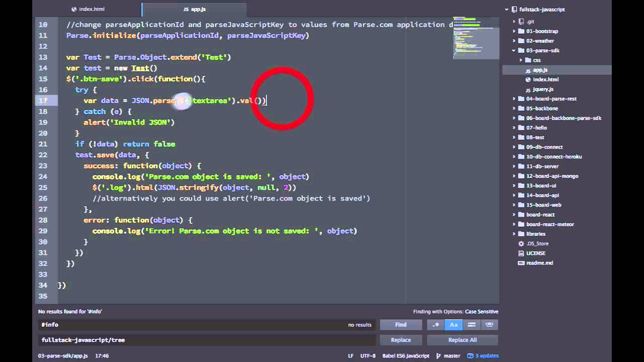Click the css folder icon
The image size is (644, 362).
528,60
